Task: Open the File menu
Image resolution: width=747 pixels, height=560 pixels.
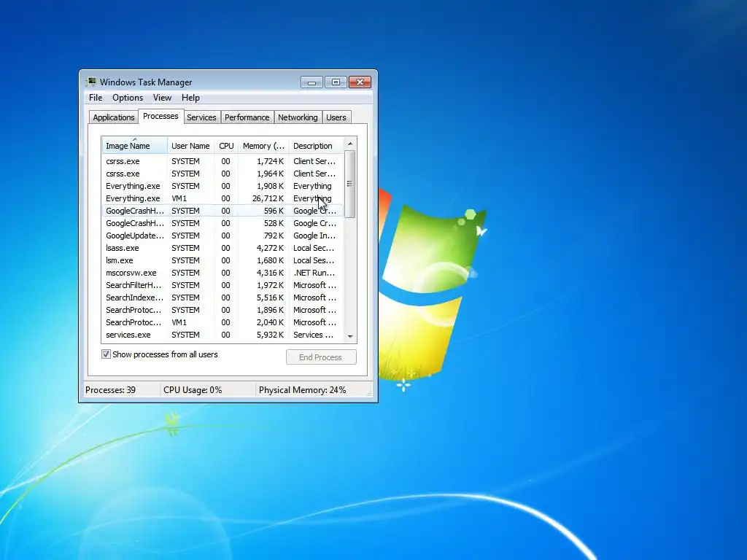Action: (x=96, y=98)
